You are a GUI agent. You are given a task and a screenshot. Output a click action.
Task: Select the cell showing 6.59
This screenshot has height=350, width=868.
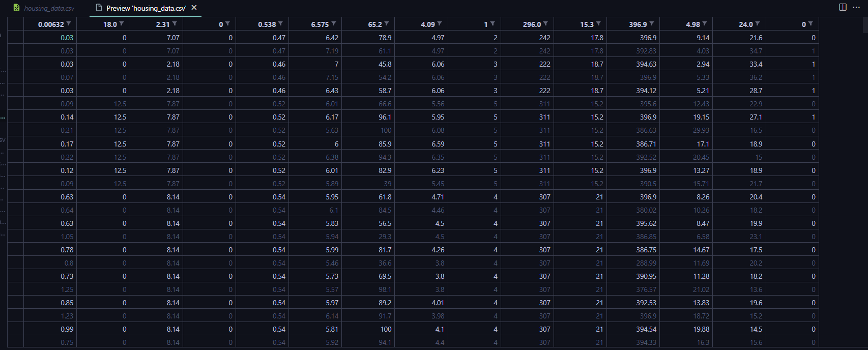(x=421, y=144)
